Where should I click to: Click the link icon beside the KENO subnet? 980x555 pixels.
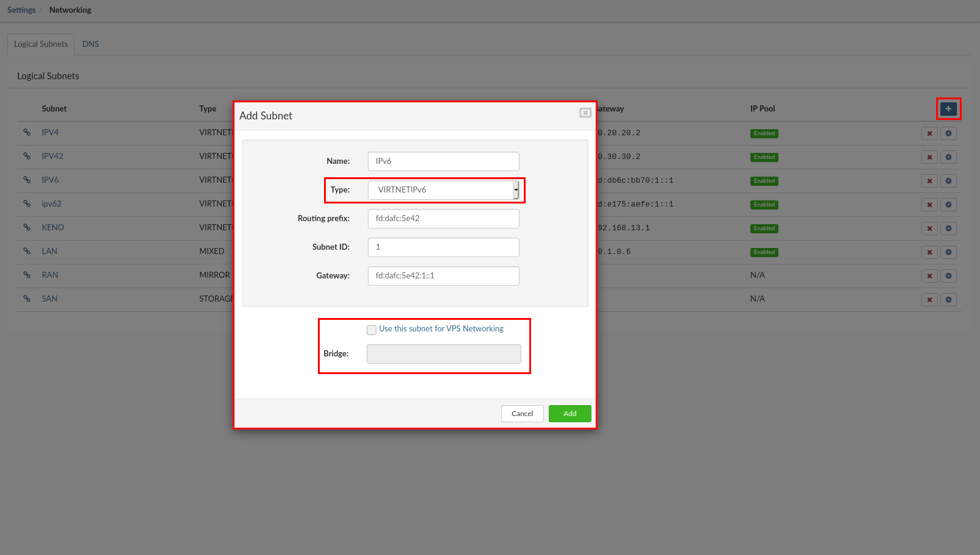point(27,227)
